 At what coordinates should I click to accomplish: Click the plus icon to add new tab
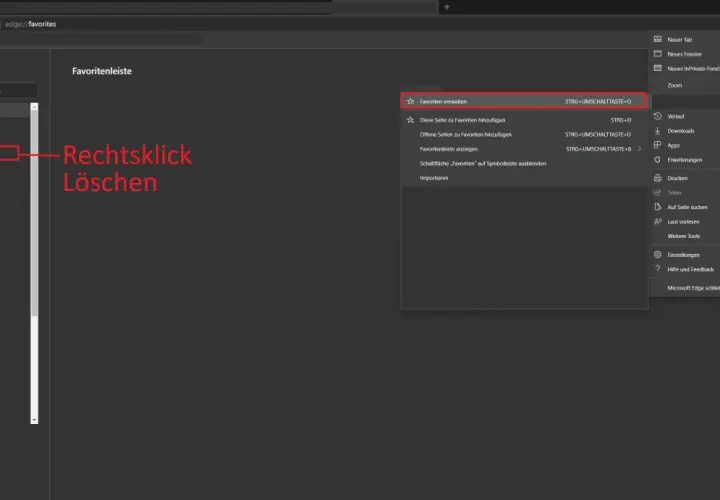click(x=447, y=7)
